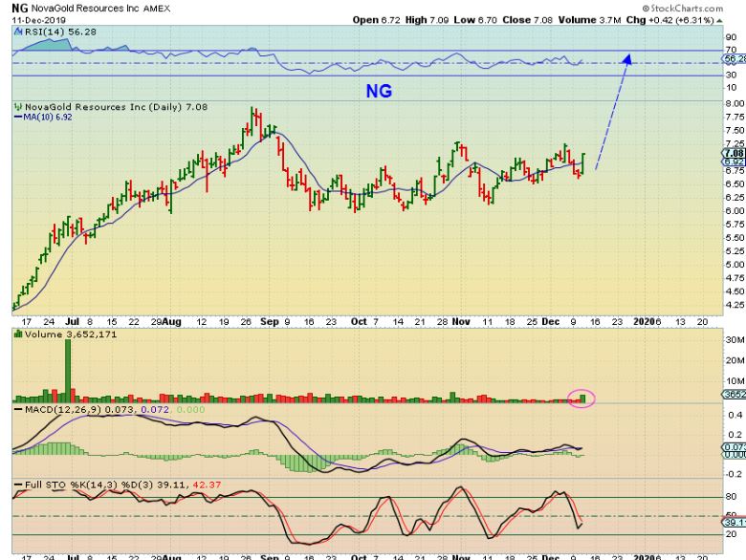This screenshot has width=746, height=560.
Task: Click the 7.08 last price tag on axis
Action: tap(734, 153)
